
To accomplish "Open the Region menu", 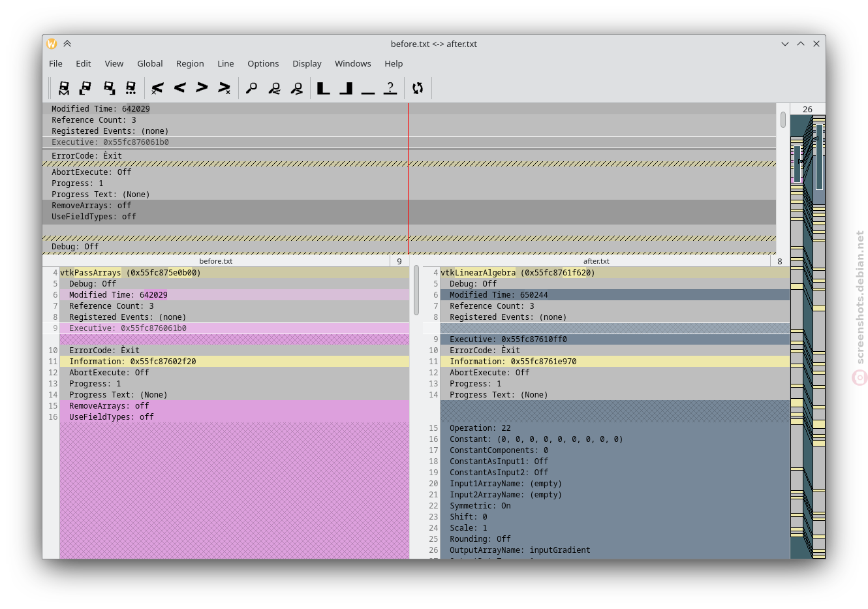I will tap(190, 63).
